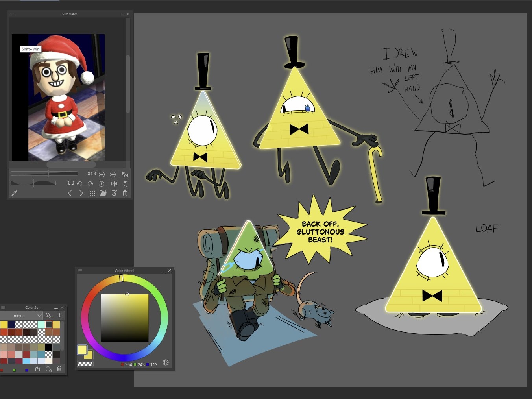532x399 pixels.
Task: Add current color to the Color Set
Action: point(49,369)
